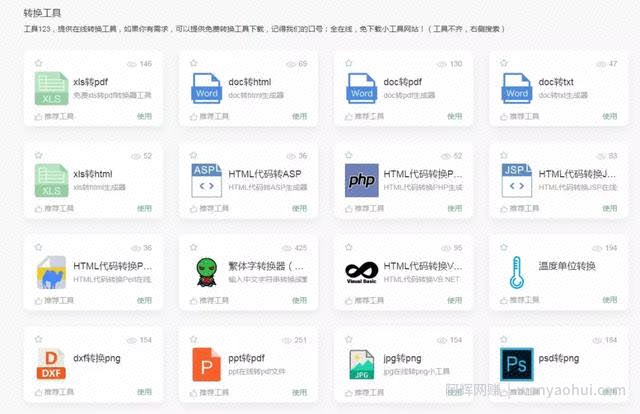This screenshot has width=640, height=414.
Task: Open the xls转html title text
Action: pos(93,174)
